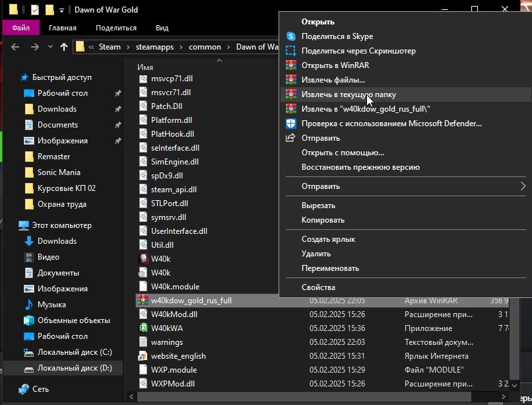
Task: Expand the chevron after Steam in path
Action: pyautogui.click(x=128, y=47)
